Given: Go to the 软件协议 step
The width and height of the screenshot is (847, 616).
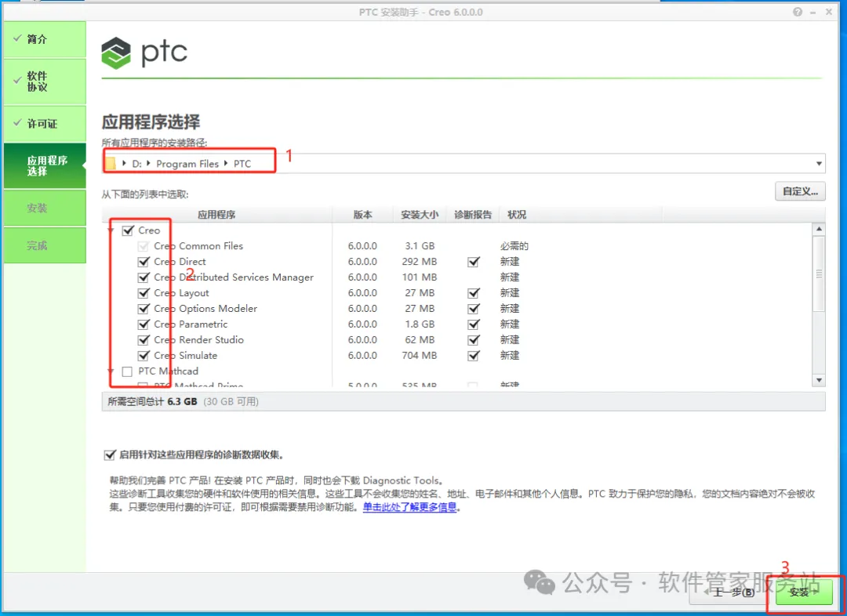Looking at the screenshot, I should coord(45,82).
